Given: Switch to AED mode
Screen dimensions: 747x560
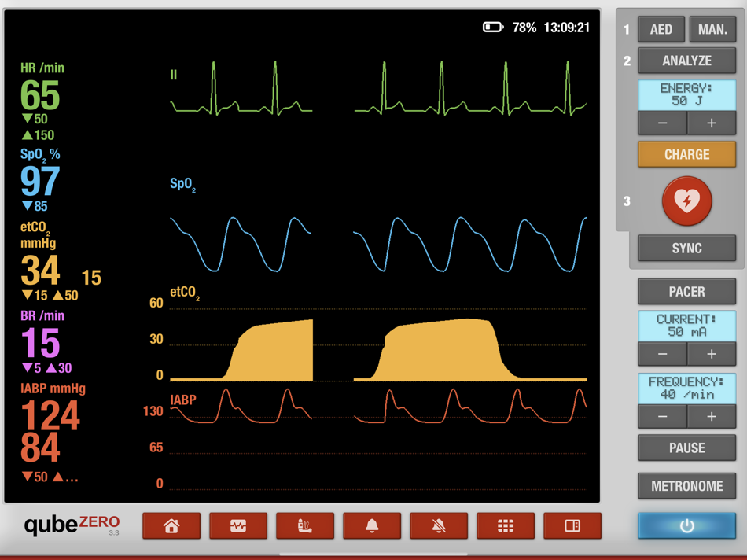Looking at the screenshot, I should 661,30.
